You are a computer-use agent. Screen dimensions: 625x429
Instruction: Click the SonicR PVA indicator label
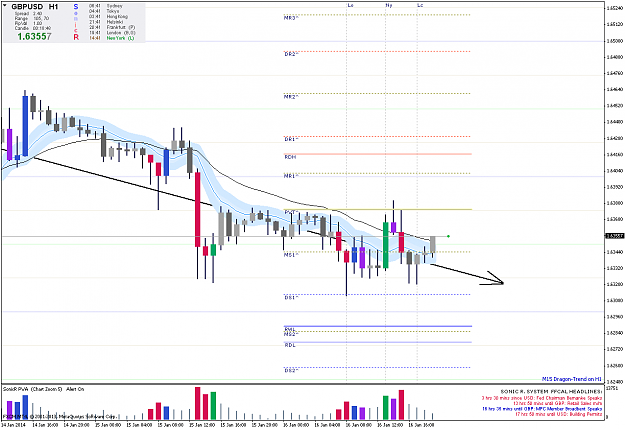(32, 389)
